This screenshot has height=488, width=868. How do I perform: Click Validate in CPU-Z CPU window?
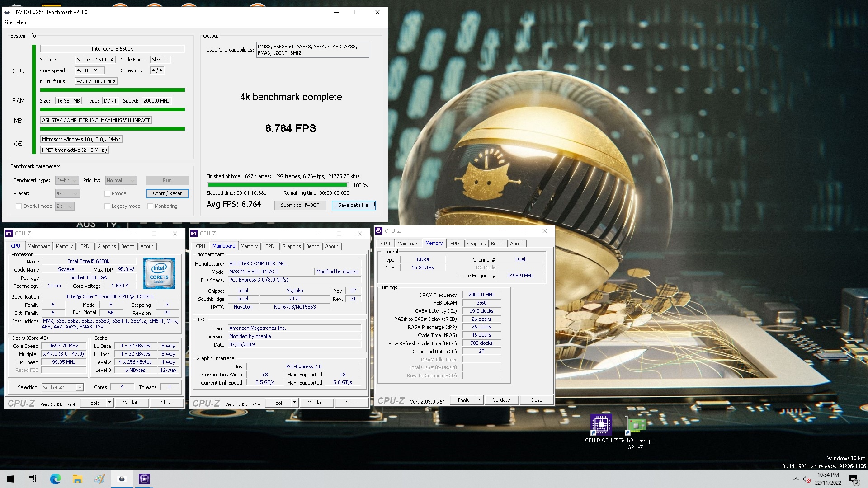click(132, 403)
